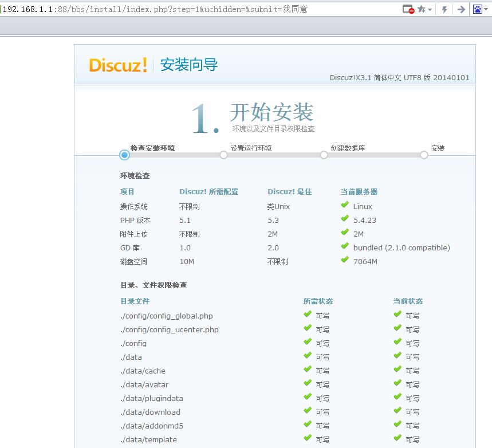Click current-status check for ./data/addonmd5
492x448 pixels.
[397, 424]
